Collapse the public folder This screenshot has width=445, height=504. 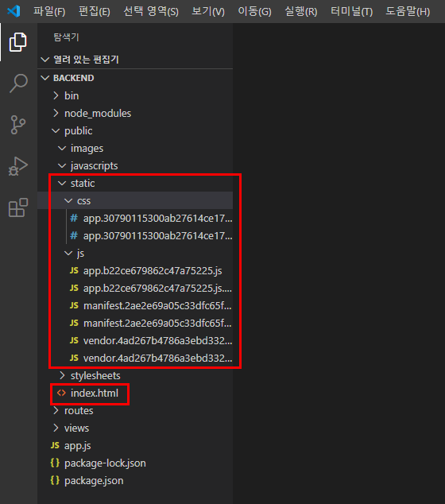coord(135,131)
